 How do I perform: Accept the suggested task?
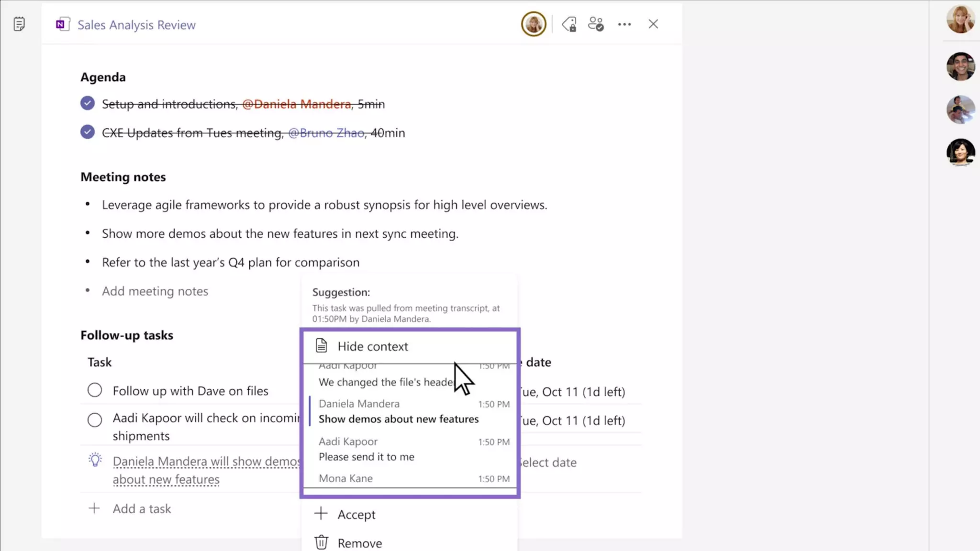(356, 515)
